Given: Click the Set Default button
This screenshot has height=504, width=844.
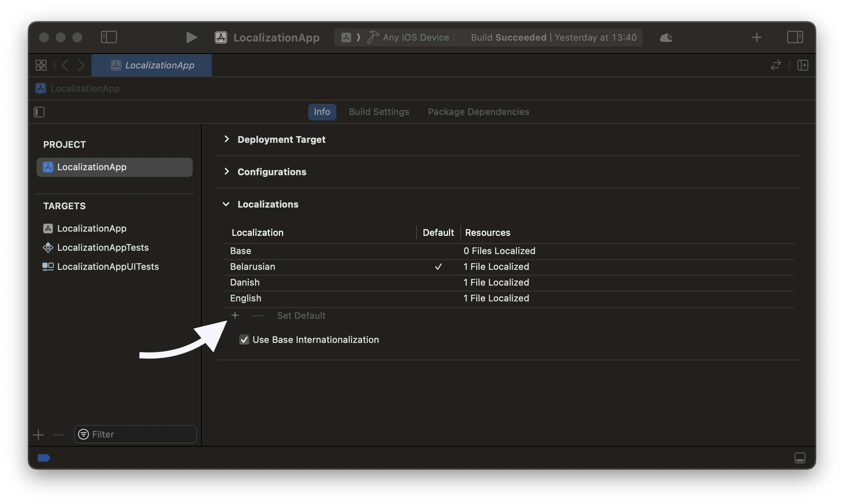Looking at the screenshot, I should (x=301, y=316).
